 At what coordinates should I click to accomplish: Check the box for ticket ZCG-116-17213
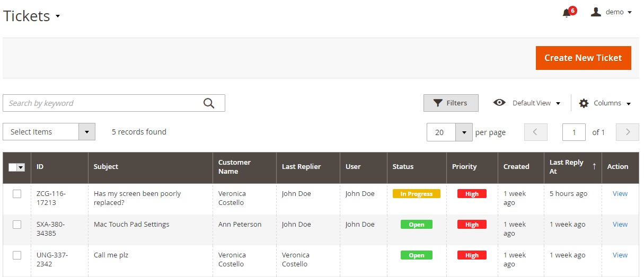[x=17, y=194]
